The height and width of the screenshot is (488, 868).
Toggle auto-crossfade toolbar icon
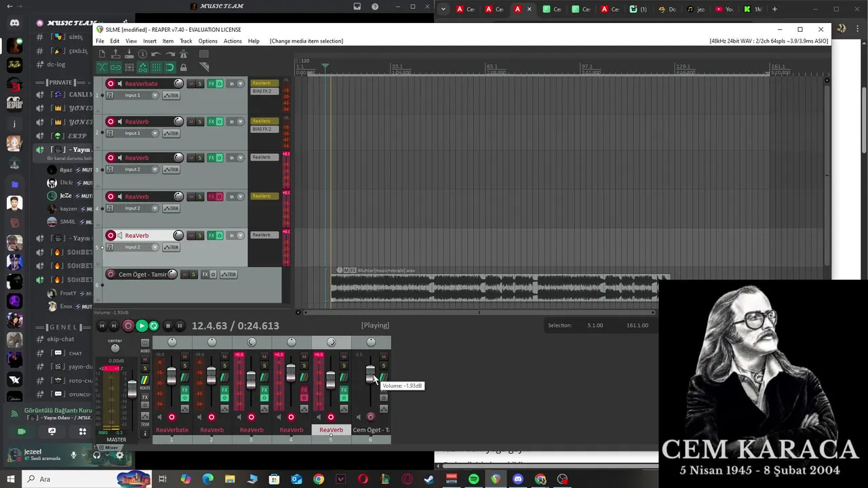point(102,67)
